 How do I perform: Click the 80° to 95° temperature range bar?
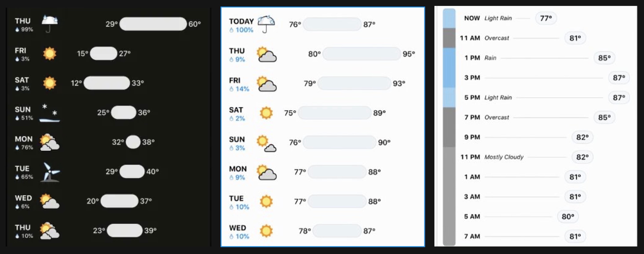pos(362,54)
